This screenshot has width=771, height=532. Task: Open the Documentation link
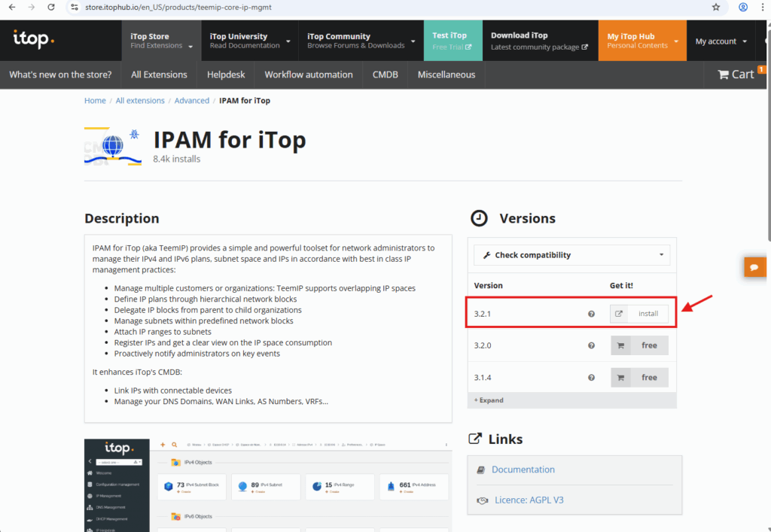[x=523, y=470]
